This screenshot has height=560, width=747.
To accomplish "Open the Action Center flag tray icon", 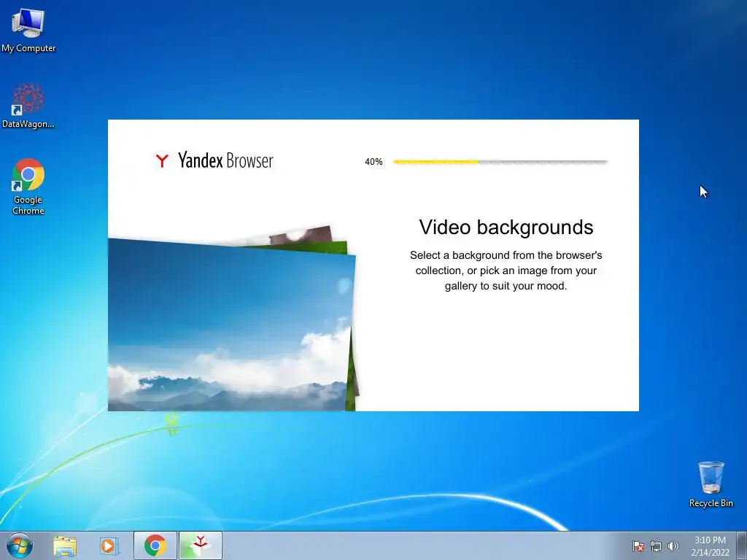I will point(638,546).
